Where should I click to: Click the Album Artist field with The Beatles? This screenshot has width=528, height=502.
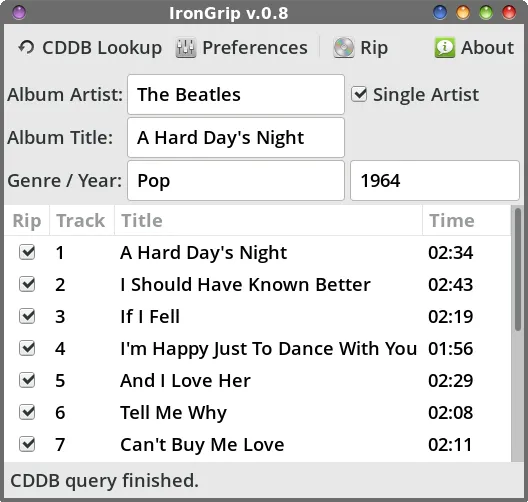point(236,95)
